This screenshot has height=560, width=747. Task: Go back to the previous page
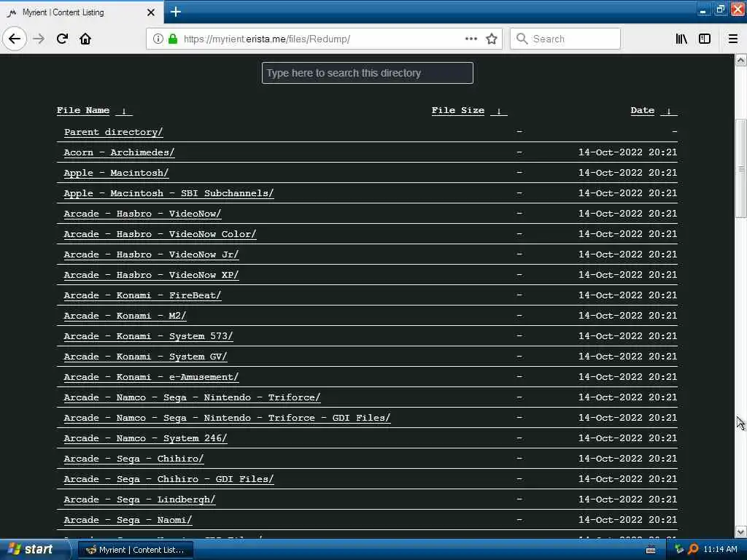click(x=15, y=39)
